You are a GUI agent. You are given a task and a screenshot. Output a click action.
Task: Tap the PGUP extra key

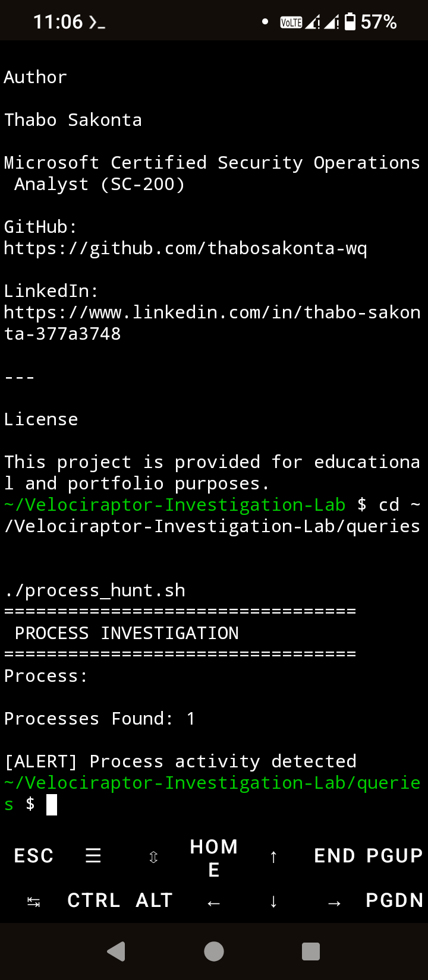(x=394, y=856)
